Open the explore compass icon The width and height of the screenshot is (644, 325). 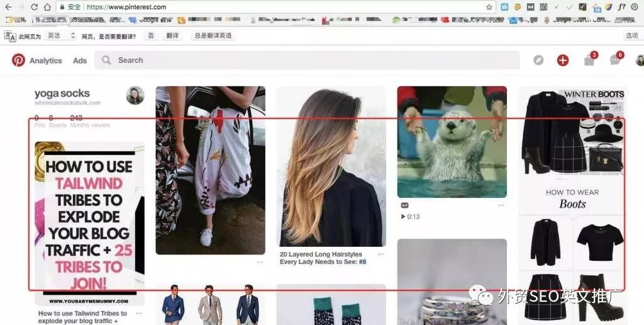(538, 60)
